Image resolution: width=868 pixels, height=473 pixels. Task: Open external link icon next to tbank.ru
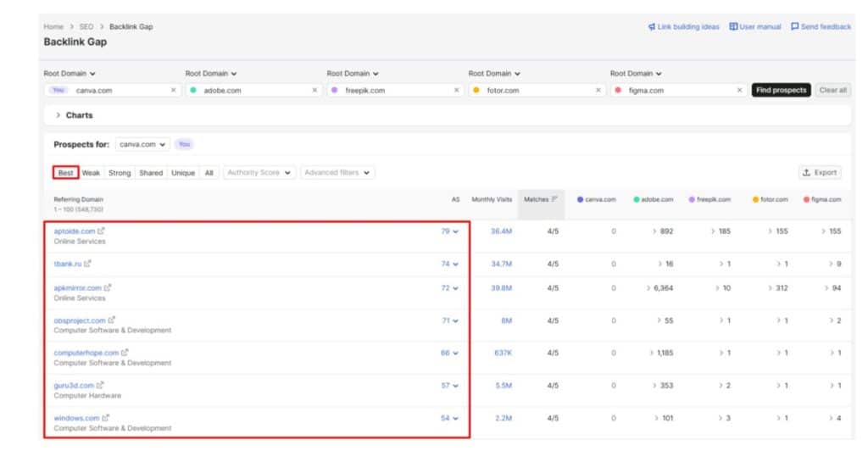coord(87,264)
